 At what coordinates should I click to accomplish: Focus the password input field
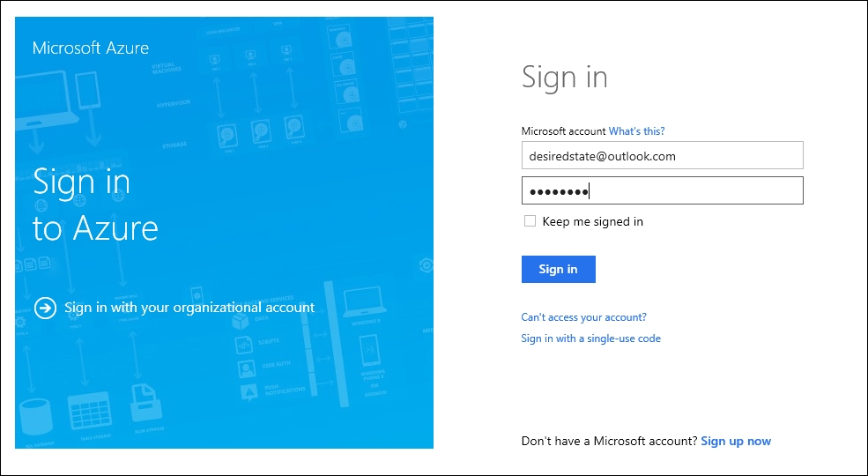click(662, 191)
